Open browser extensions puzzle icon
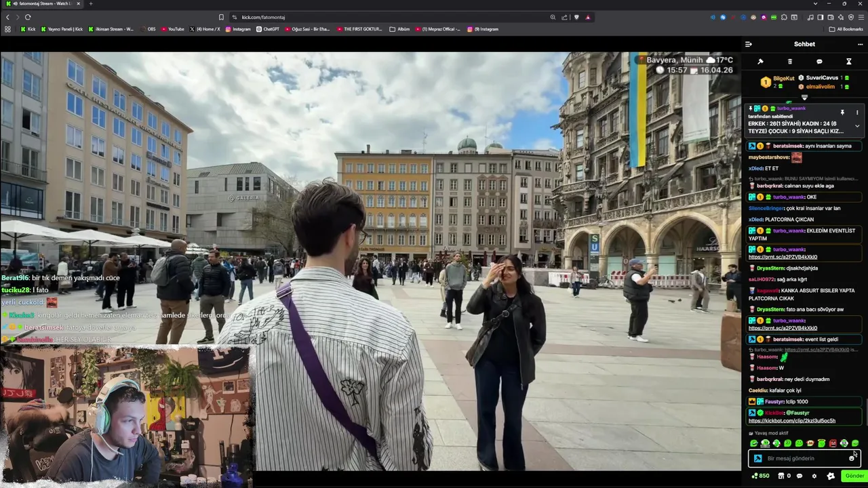868x488 pixels. pos(784,17)
